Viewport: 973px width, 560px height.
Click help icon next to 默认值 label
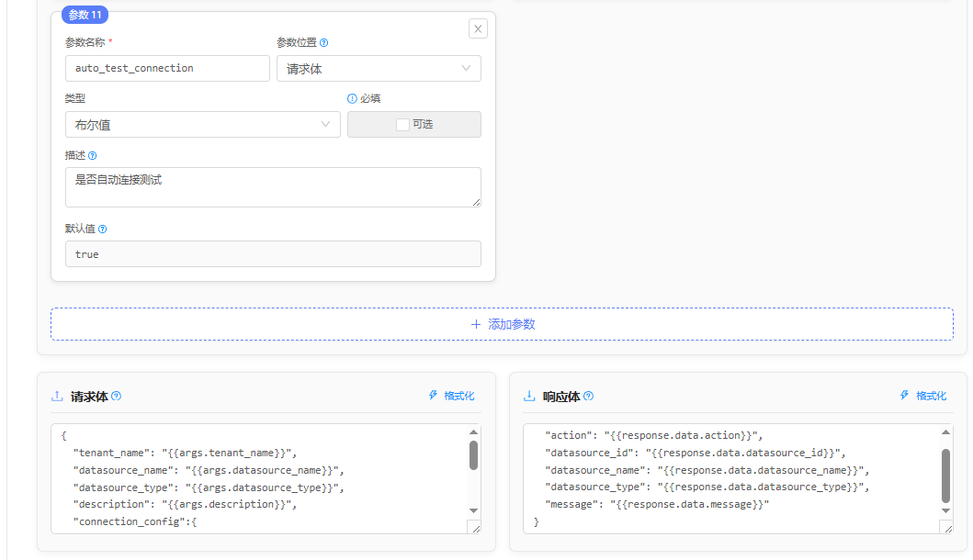pyautogui.click(x=102, y=229)
